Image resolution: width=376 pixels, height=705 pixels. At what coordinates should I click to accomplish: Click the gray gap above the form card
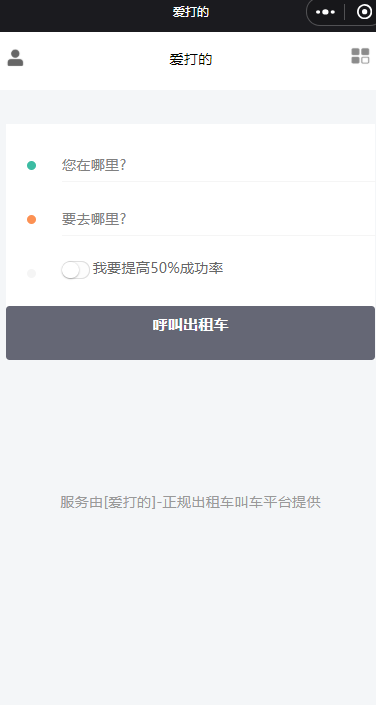[188, 107]
